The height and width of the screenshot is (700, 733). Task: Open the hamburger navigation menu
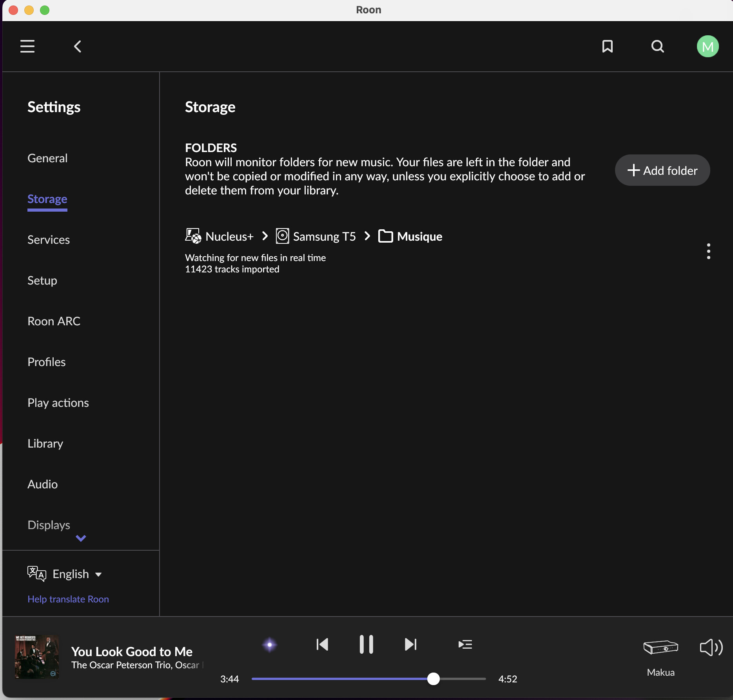[27, 46]
